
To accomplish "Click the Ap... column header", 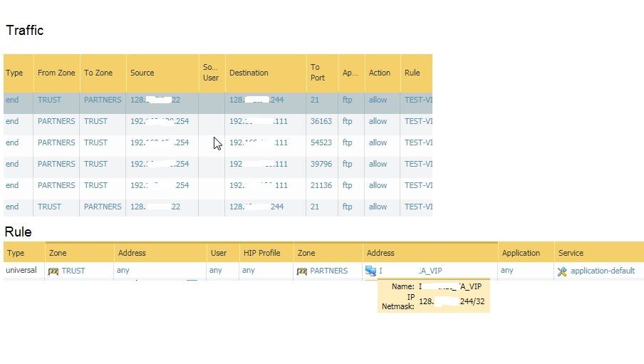I will click(x=350, y=73).
